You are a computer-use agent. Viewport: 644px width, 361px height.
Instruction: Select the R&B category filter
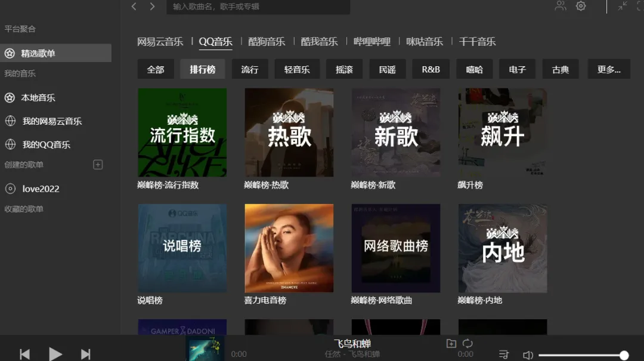[x=431, y=69]
